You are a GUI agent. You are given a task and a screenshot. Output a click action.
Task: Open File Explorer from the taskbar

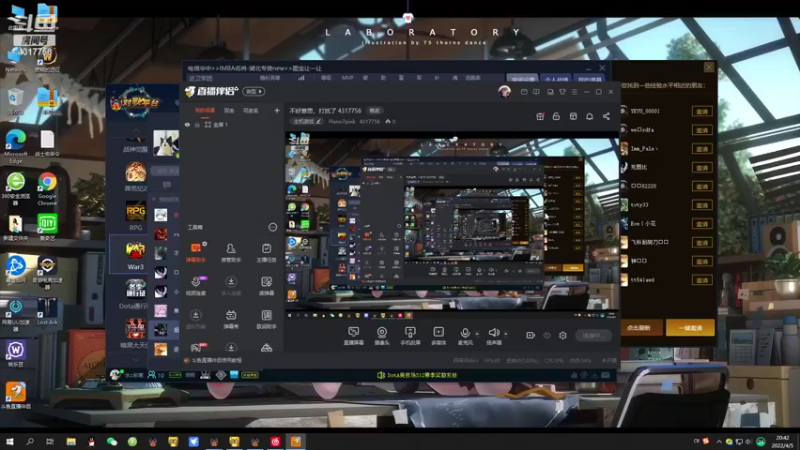pyautogui.click(x=71, y=441)
